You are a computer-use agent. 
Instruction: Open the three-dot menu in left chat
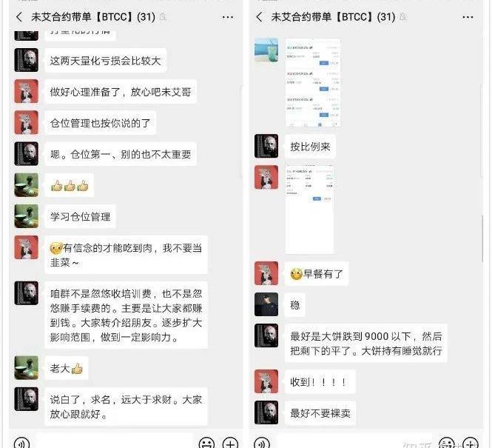227,17
